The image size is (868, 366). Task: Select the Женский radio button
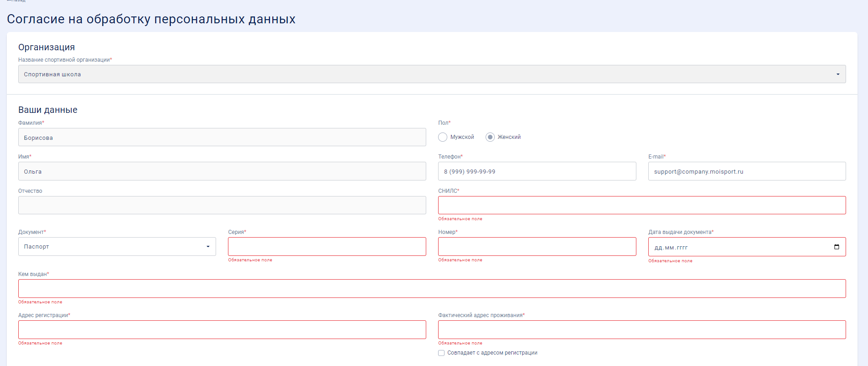[x=490, y=137]
